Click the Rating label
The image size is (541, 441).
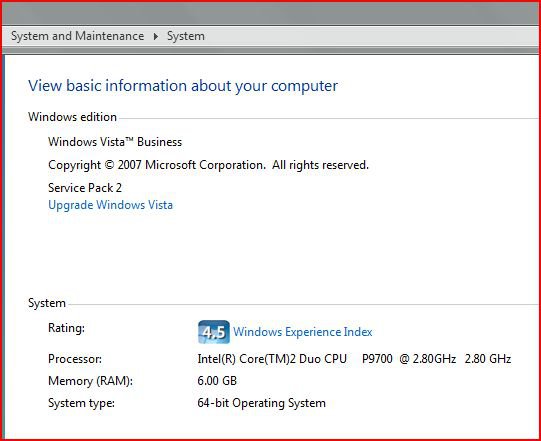point(66,328)
